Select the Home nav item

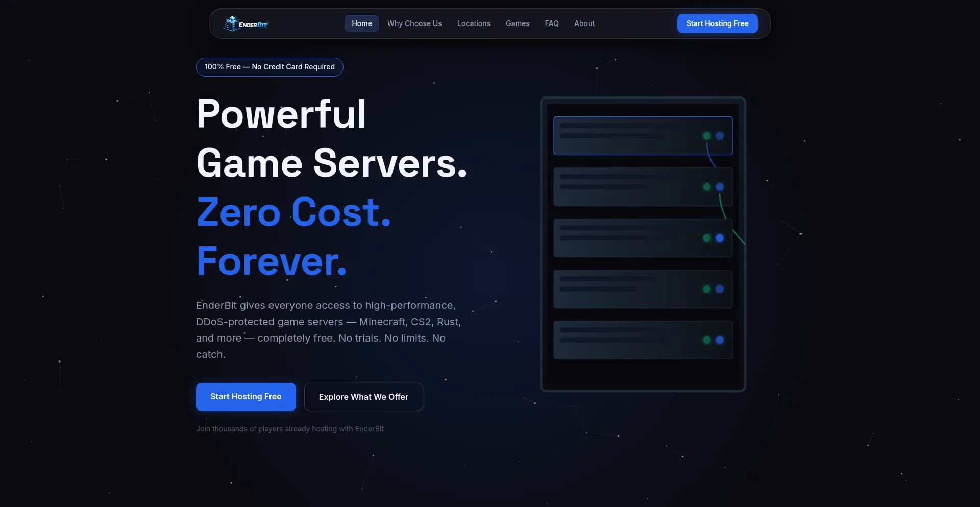[x=361, y=23]
